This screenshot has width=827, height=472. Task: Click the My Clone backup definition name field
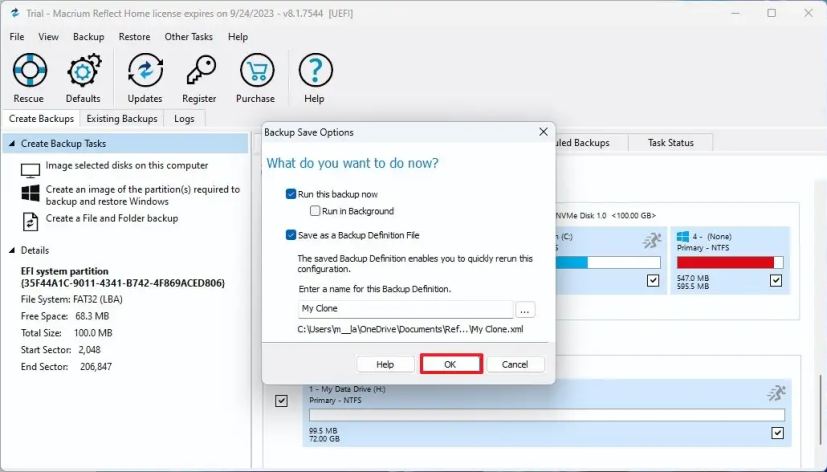coord(405,309)
